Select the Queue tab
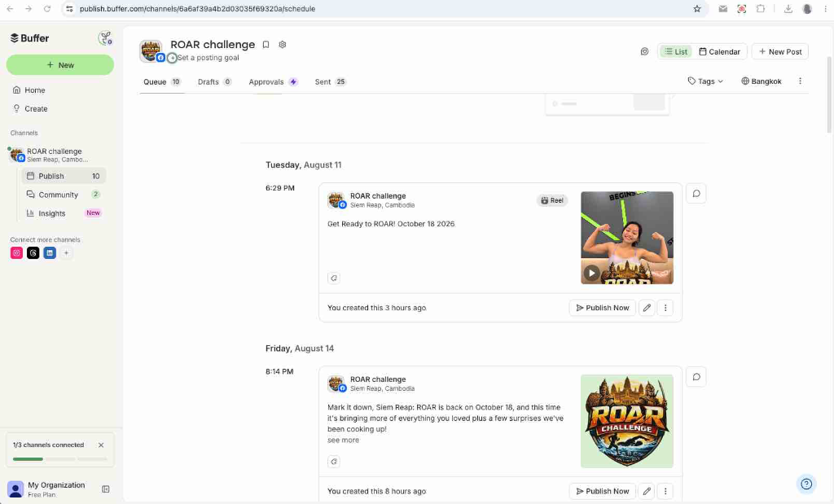This screenshot has height=504, width=834. click(x=162, y=82)
